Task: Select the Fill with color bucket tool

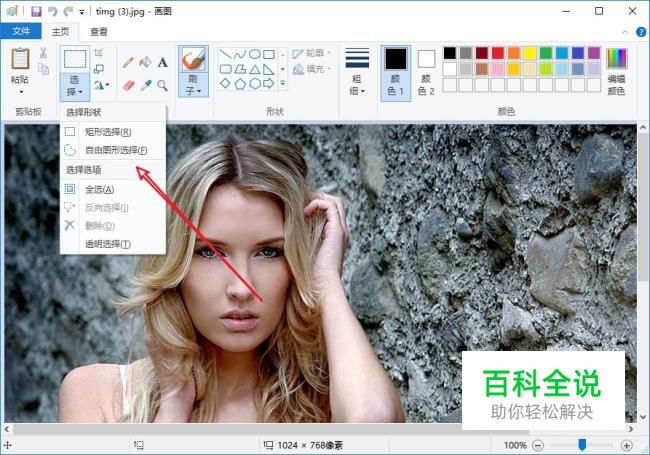Action: pyautogui.click(x=145, y=63)
